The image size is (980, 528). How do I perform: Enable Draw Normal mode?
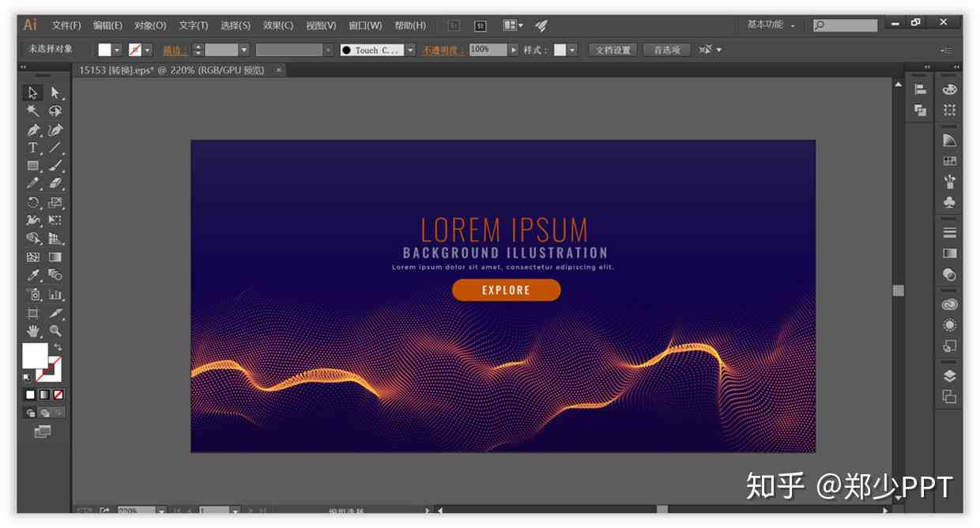[31, 413]
